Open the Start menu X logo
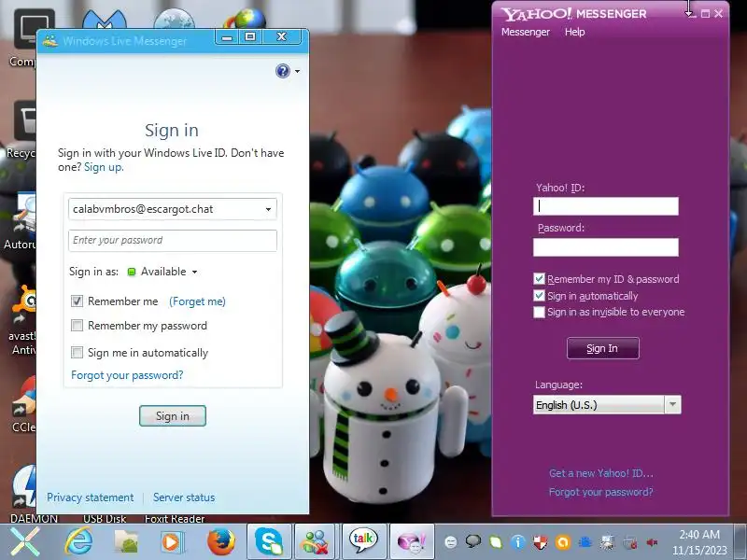Screen dimensions: 747x560 pyautogui.click(x=25, y=541)
